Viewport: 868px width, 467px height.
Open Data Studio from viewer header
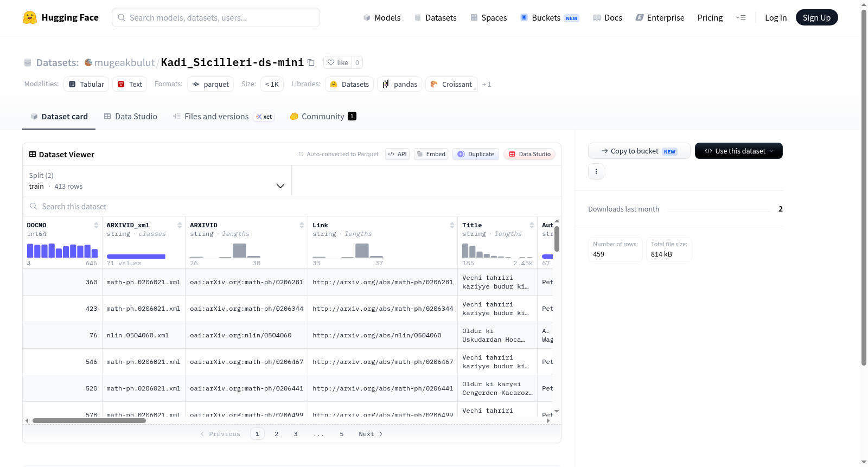click(x=529, y=154)
